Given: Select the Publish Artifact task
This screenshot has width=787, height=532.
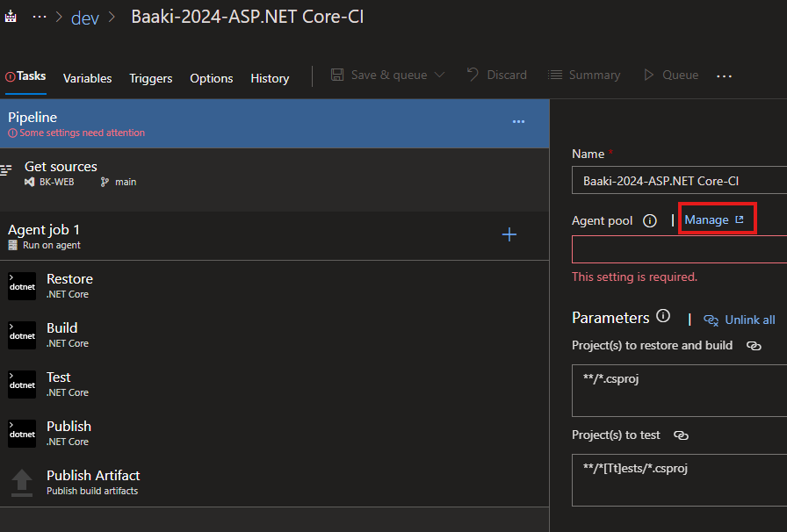Looking at the screenshot, I should click(275, 482).
